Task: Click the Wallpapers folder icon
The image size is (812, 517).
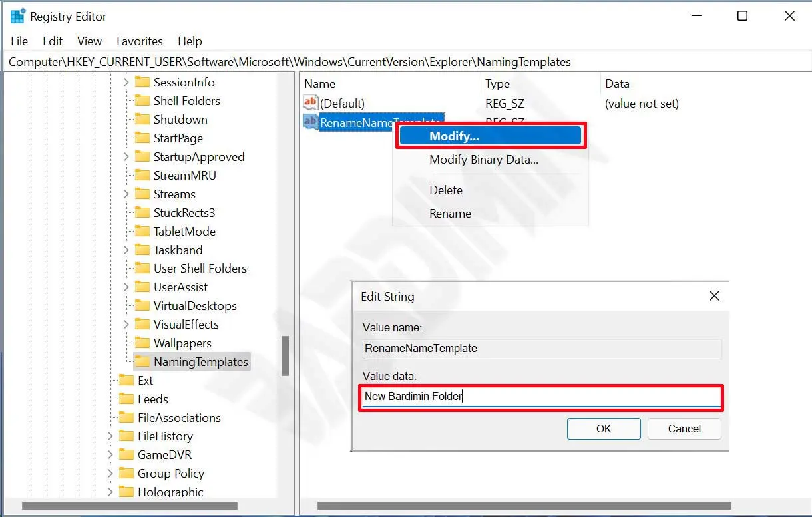Action: click(x=142, y=343)
